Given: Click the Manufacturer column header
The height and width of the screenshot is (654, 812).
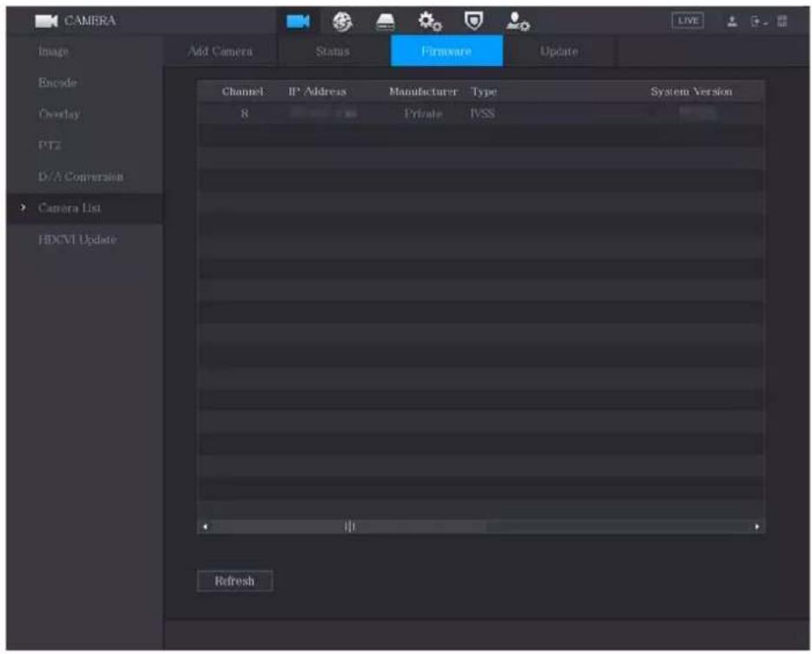Looking at the screenshot, I should click(x=423, y=92).
